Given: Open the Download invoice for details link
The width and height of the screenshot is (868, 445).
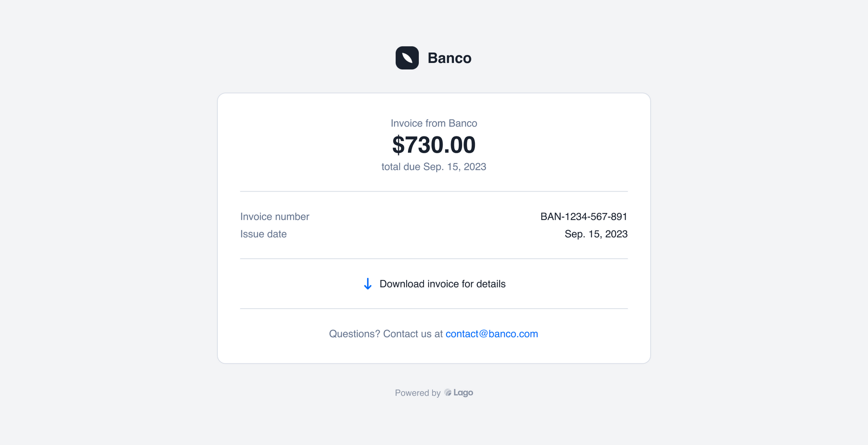Looking at the screenshot, I should 434,284.
